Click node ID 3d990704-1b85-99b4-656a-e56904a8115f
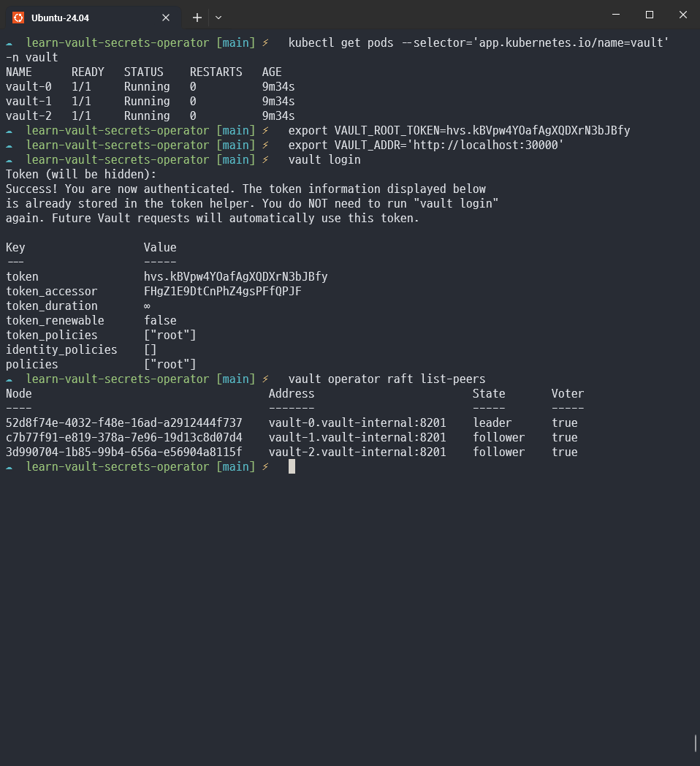This screenshot has height=766, width=700. 124,452
